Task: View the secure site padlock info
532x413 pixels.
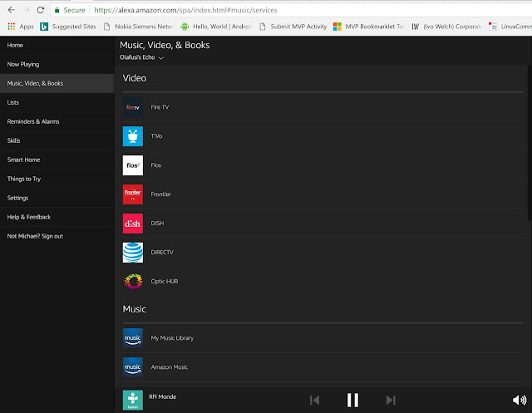Action: (x=57, y=10)
